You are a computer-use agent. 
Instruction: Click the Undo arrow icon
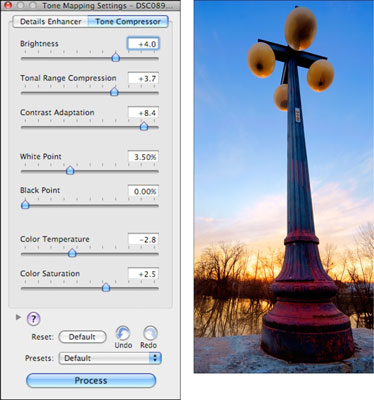pos(123,333)
